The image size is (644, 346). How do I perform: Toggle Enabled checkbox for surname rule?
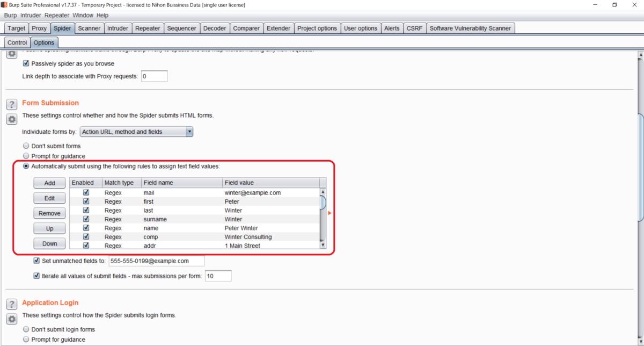point(86,219)
